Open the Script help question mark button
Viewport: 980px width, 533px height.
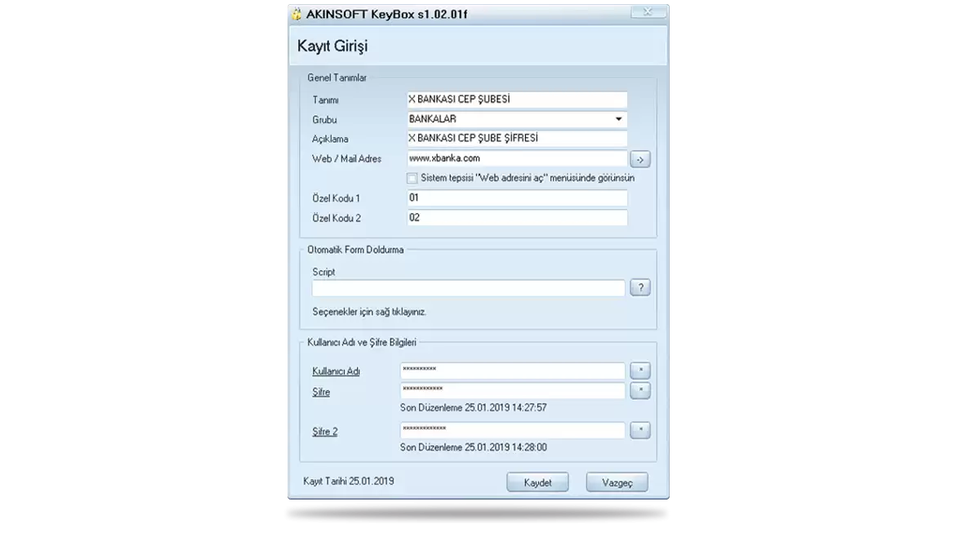coord(640,287)
